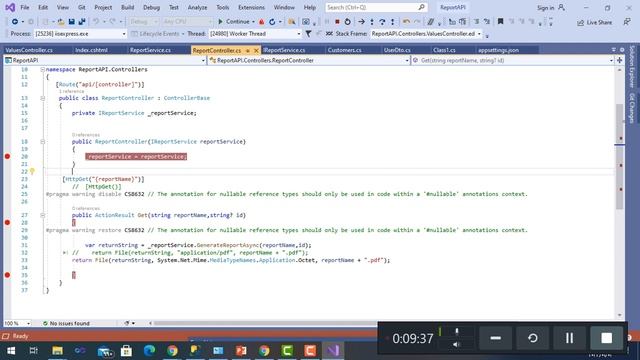640x360 pixels.
Task: Click the lightbulb quick actions icon
Action: pos(32,171)
